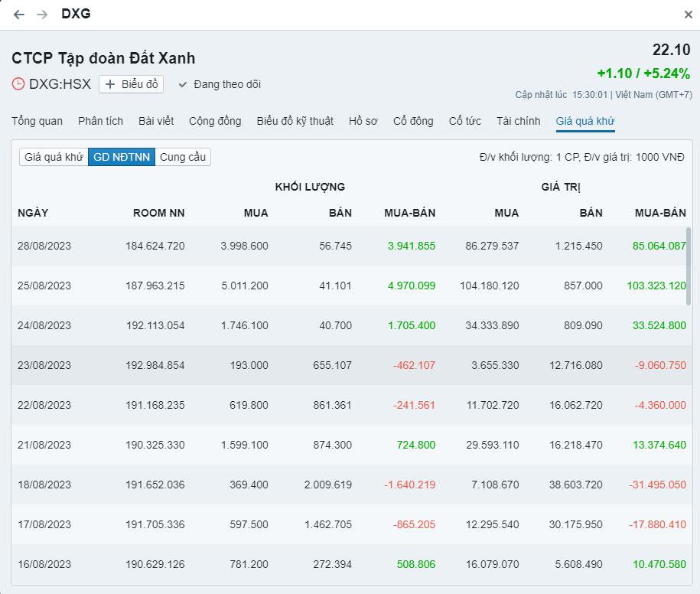This screenshot has height=594, width=700.
Task: Switch to the Cung cầu view
Action: 183,157
